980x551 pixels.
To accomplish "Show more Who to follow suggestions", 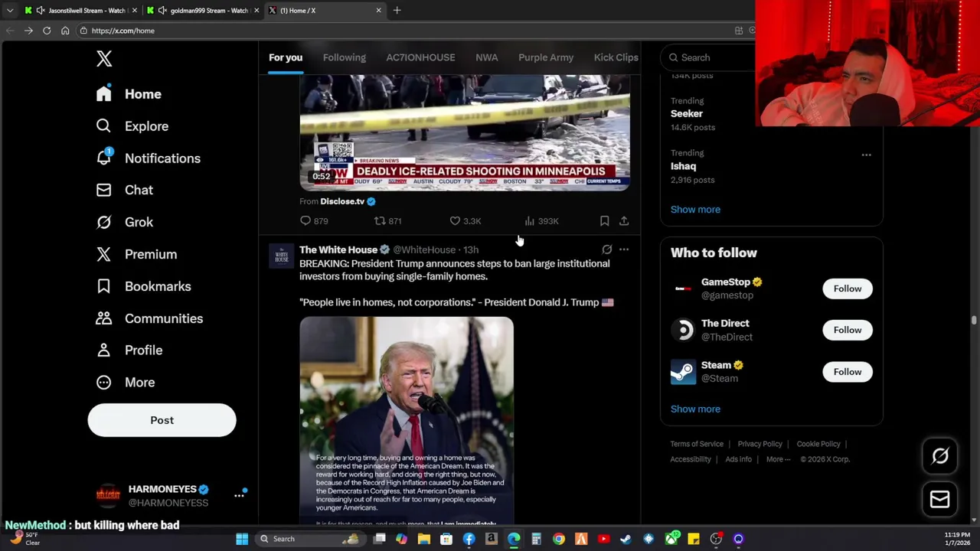I will pos(695,409).
